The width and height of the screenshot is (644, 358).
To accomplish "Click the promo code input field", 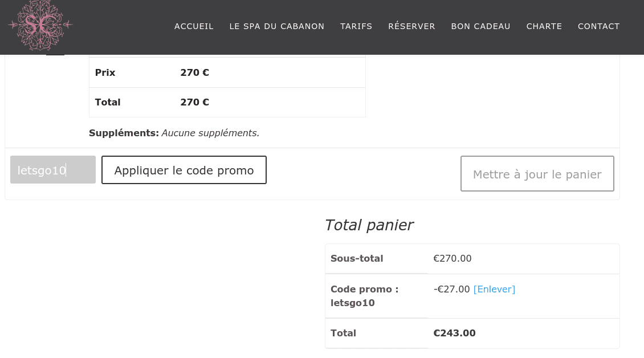I will pos(53,170).
